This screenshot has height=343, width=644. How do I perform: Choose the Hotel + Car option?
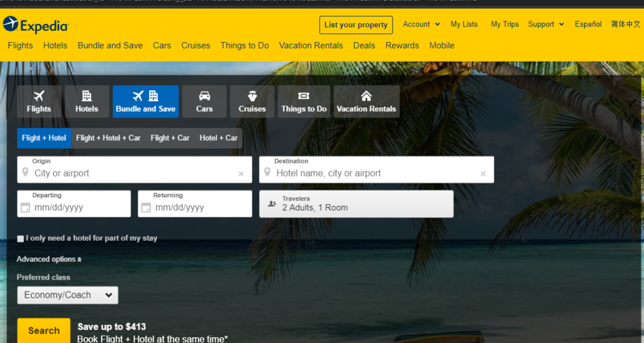pos(218,138)
